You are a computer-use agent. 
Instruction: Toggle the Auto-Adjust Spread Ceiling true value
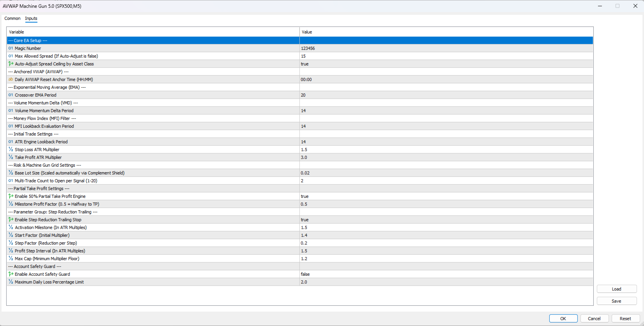click(446, 64)
